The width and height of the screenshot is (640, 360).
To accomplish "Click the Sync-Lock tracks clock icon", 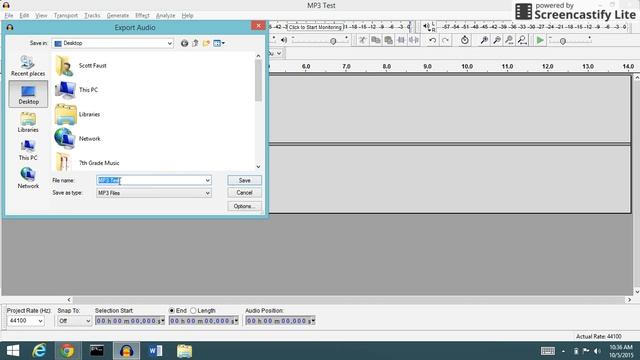I will tap(464, 40).
